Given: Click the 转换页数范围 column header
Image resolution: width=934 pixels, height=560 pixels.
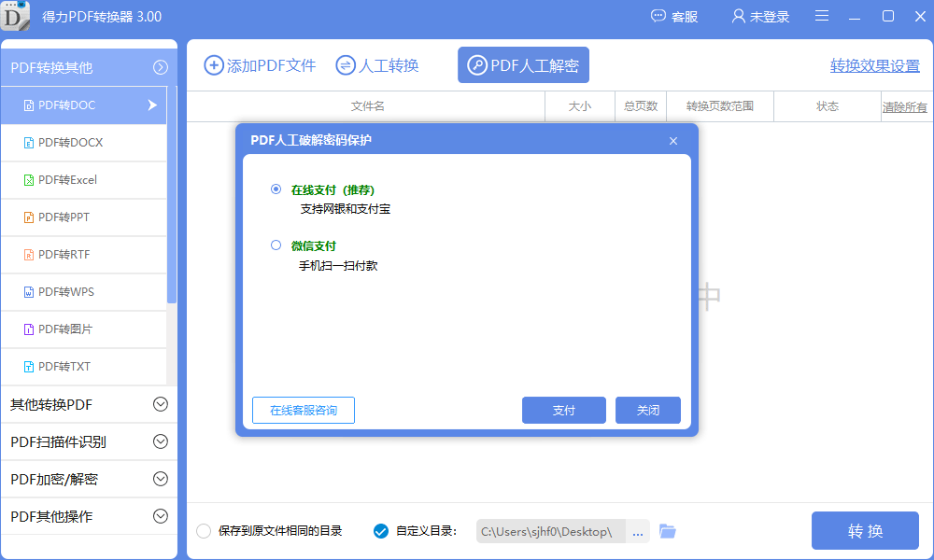Looking at the screenshot, I should pos(719,106).
